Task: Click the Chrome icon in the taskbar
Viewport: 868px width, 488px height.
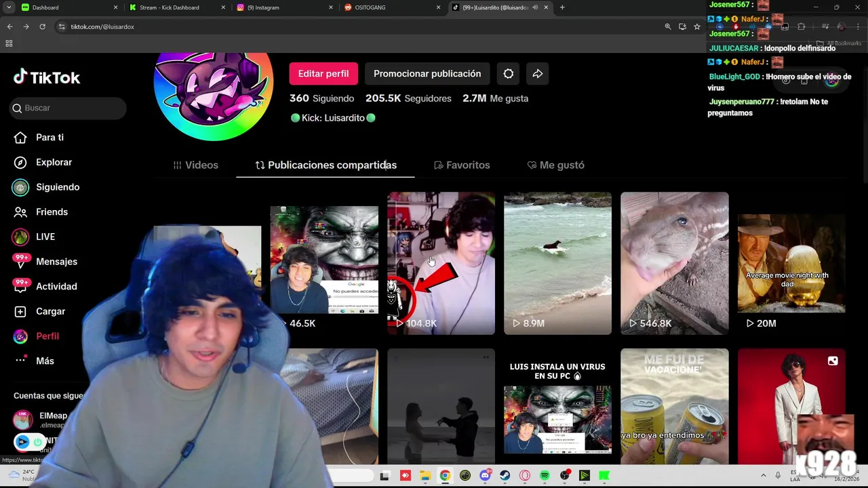Action: [x=445, y=476]
